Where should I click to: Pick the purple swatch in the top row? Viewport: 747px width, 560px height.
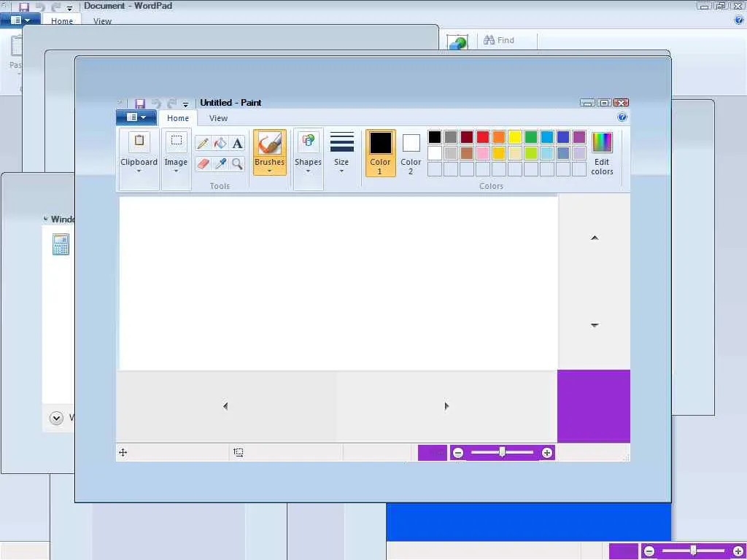[578, 137]
